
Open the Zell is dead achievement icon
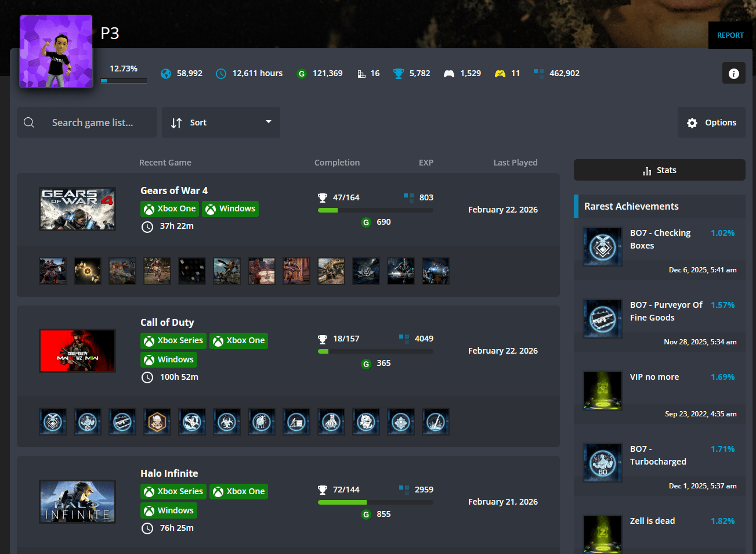(x=602, y=534)
